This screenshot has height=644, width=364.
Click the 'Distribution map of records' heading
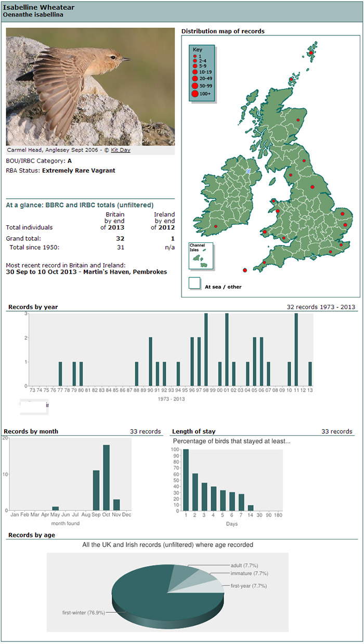coord(223,31)
